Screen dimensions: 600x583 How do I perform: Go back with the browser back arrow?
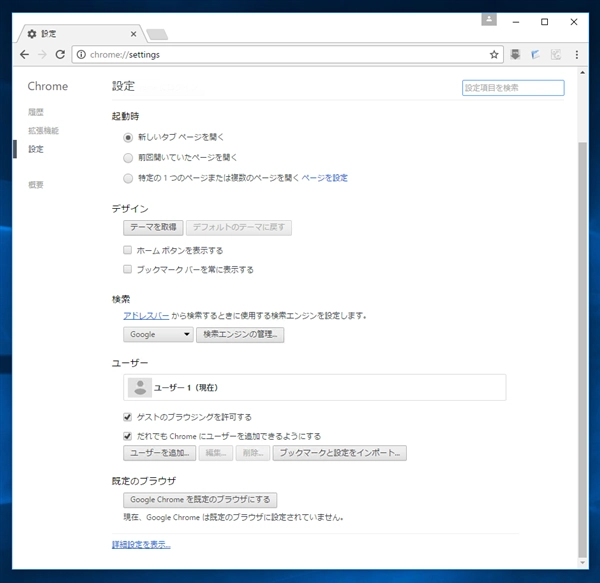[x=24, y=55]
